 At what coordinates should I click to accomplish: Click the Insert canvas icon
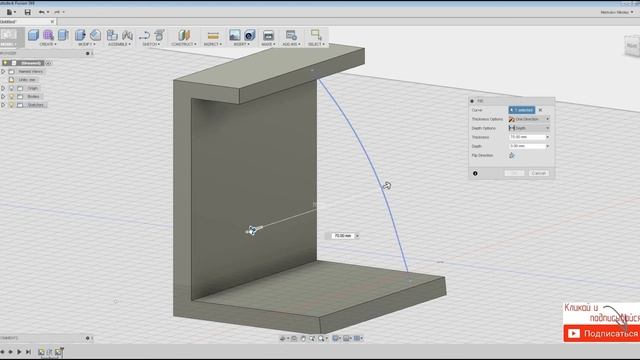pos(249,35)
